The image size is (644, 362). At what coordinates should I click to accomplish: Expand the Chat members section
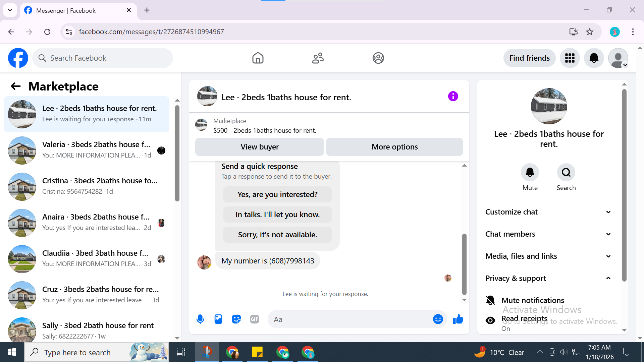[x=548, y=234]
